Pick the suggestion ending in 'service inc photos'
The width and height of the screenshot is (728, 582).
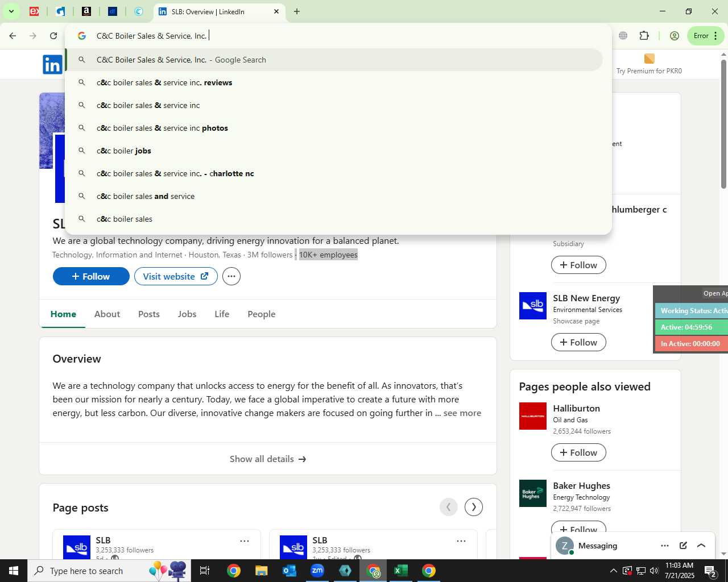tap(334, 128)
